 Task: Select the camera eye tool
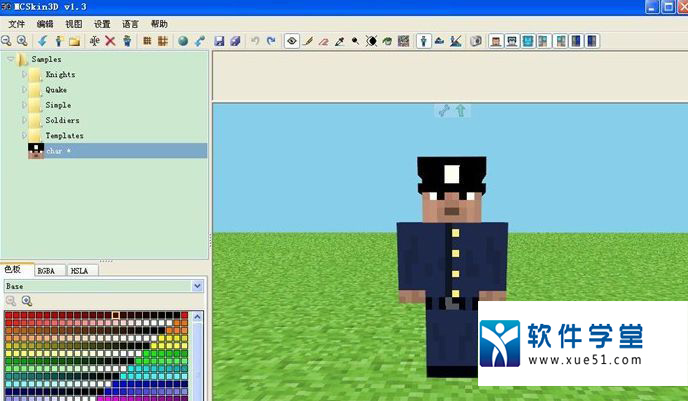tap(292, 41)
